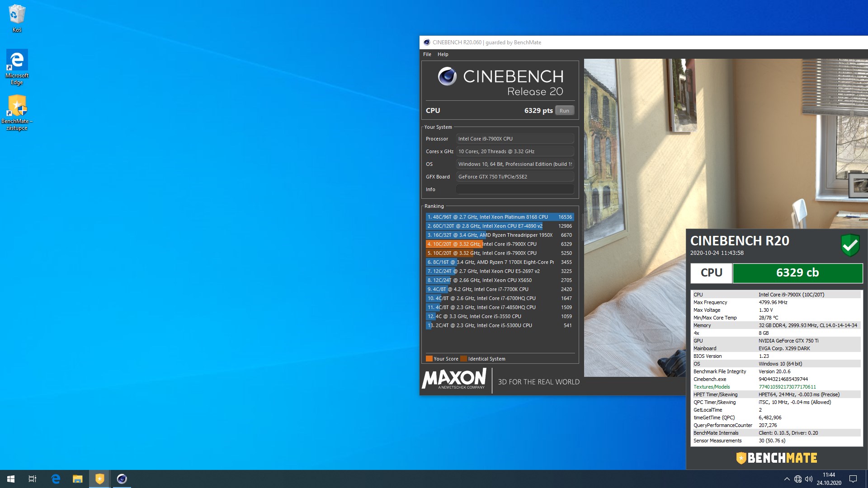
Task: Click the brown Identical System swatch
Action: [463, 359]
